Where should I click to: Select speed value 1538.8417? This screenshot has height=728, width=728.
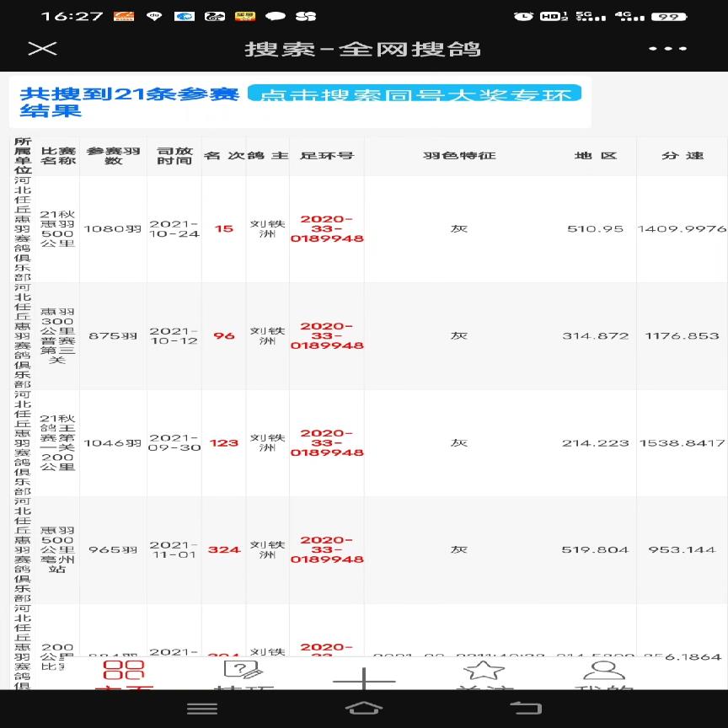(682, 443)
